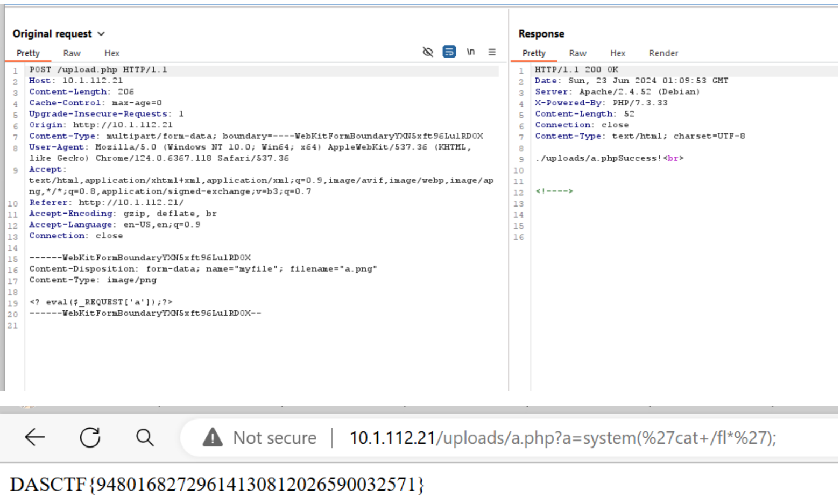Switch to the request Hex tab
Screen dimensions: 840x504
(112, 53)
